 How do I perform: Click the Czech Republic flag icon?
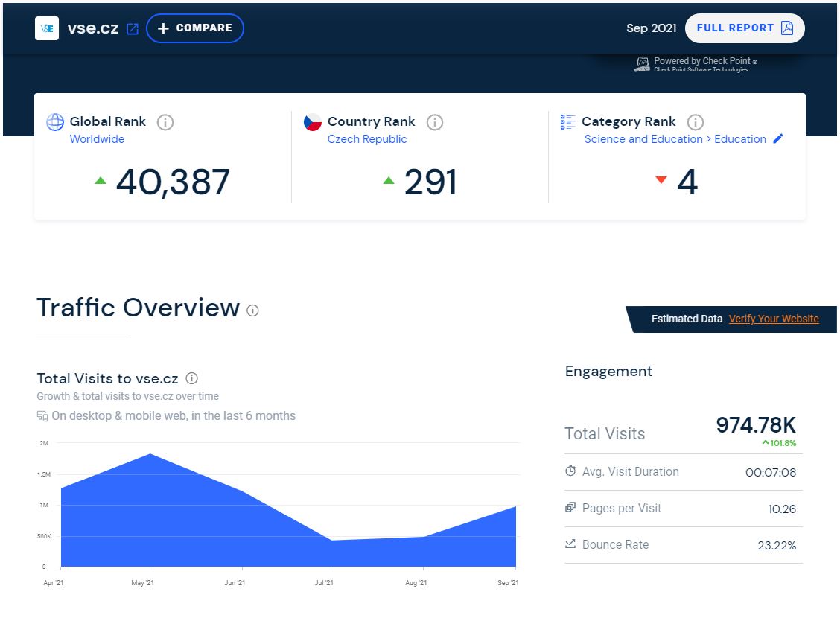tap(312, 122)
